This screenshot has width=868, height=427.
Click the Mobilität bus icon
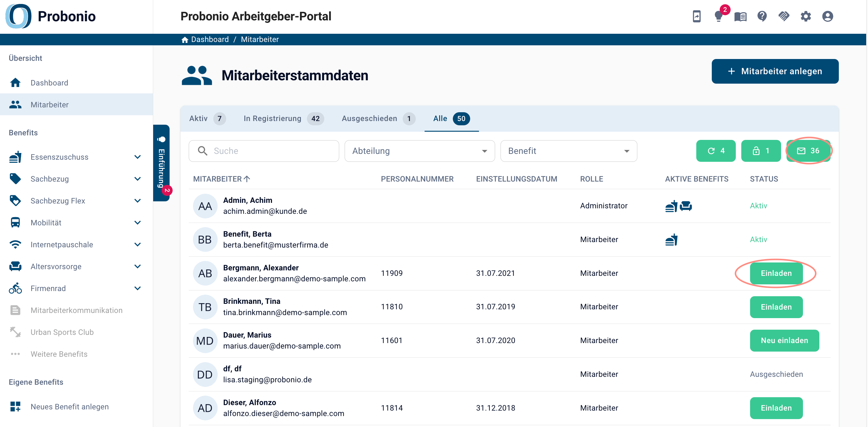coord(15,223)
